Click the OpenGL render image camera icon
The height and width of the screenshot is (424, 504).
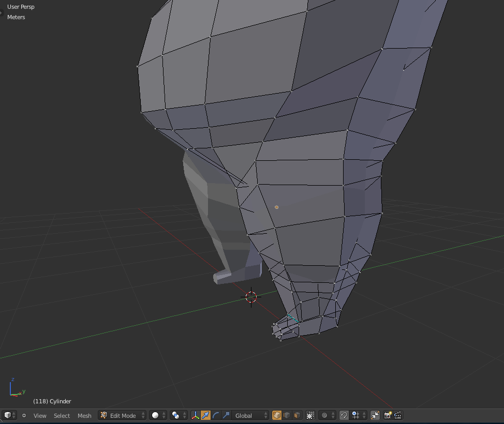point(388,415)
